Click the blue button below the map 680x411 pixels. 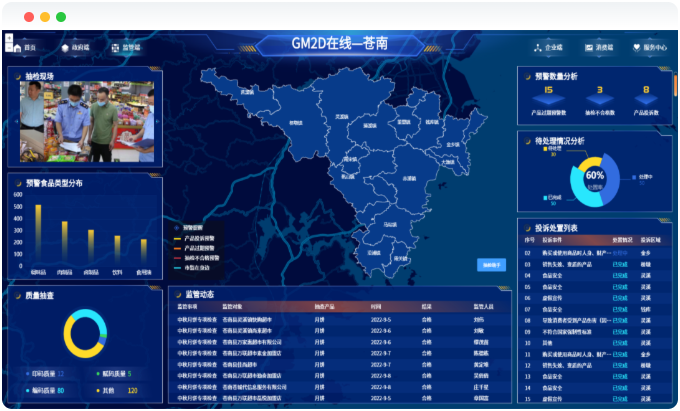490,265
